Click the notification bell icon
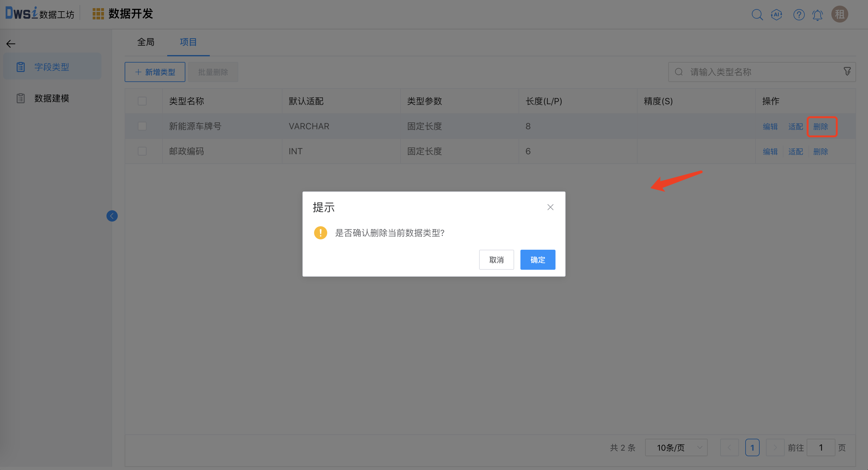The width and height of the screenshot is (868, 470). pyautogui.click(x=818, y=14)
